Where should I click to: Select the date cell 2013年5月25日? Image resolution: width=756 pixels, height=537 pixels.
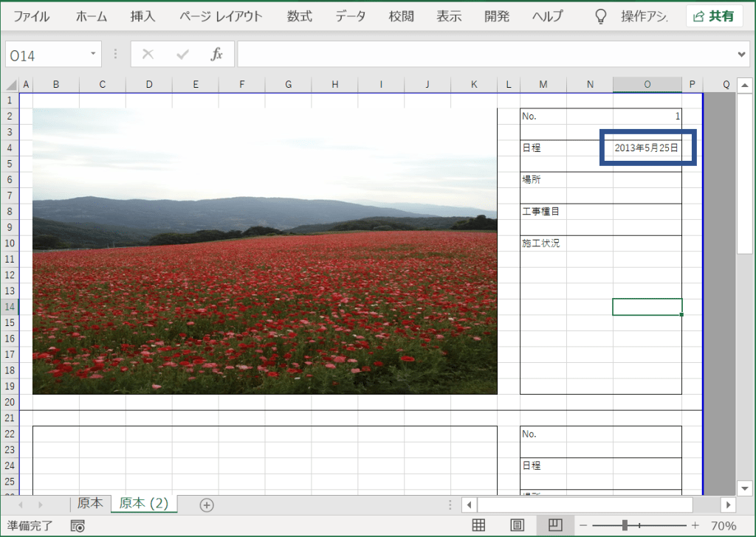pos(647,148)
